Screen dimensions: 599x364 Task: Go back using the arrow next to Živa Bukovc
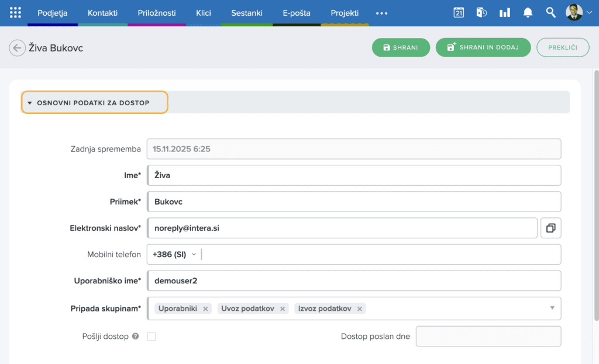tap(17, 48)
